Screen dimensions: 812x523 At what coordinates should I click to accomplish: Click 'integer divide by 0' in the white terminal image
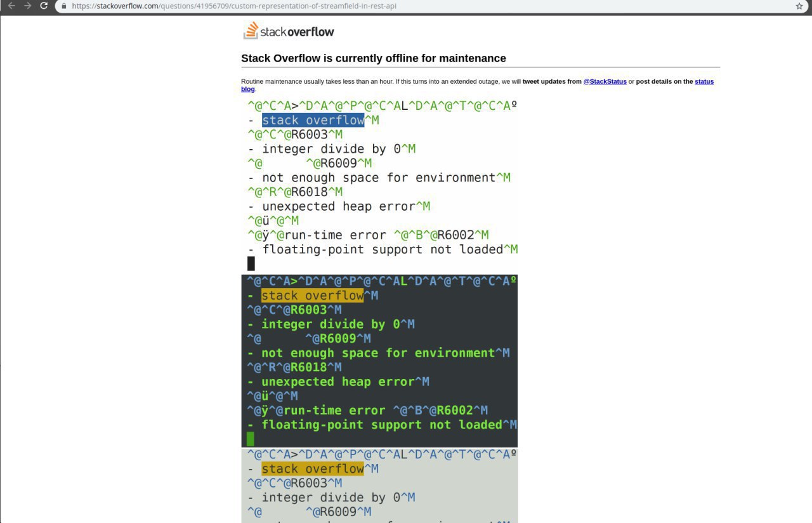click(x=331, y=149)
